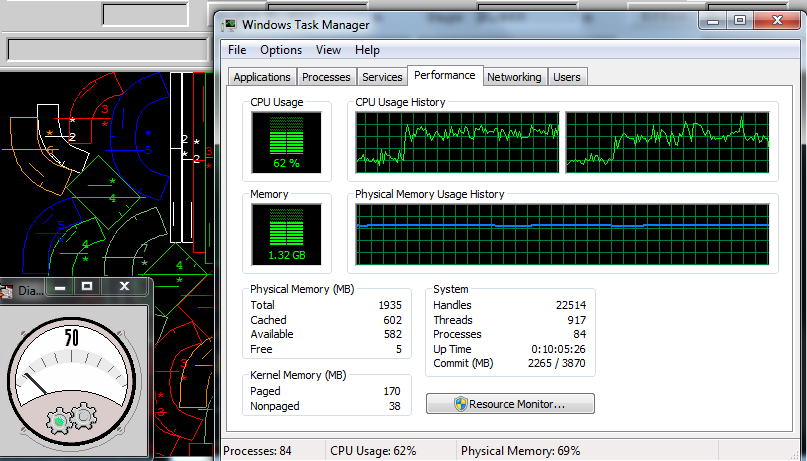807x461 pixels.
Task: Open the View menu in Task Manager
Action: point(328,50)
